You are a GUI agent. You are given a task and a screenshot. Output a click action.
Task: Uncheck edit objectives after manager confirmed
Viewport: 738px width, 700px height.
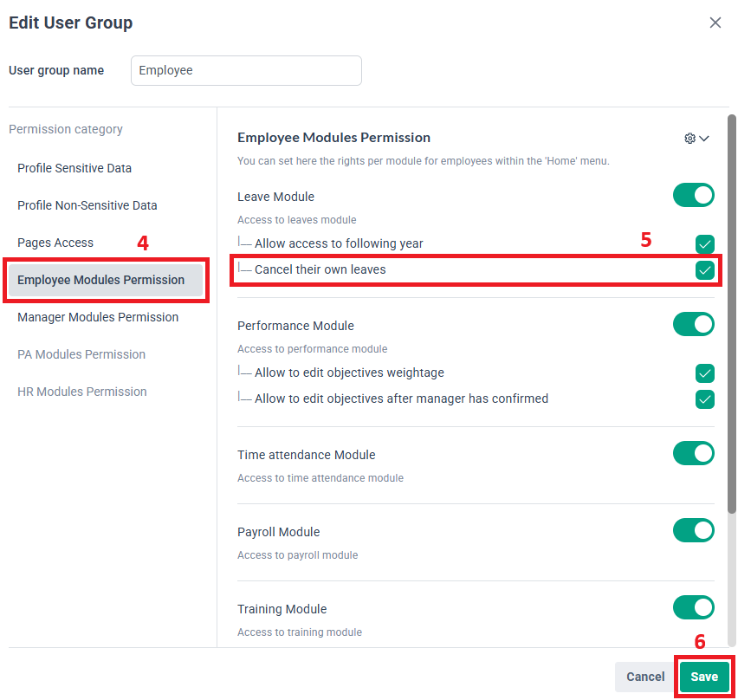click(x=704, y=399)
